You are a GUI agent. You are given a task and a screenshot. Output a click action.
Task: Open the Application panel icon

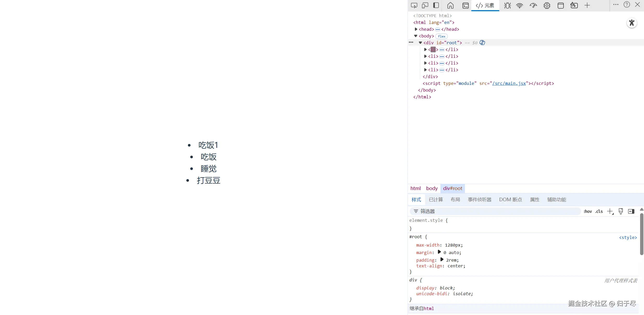coord(561,5)
